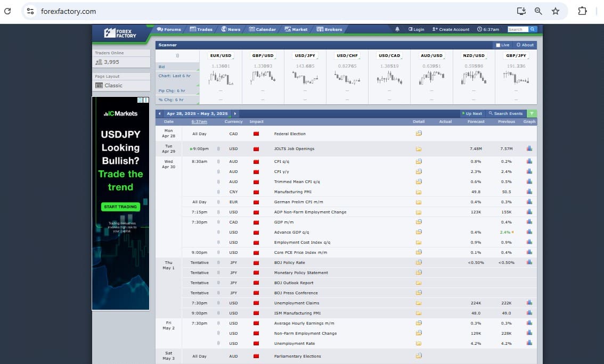Viewport: 604px width, 364px height.
Task: Click Search Events button
Action: point(505,113)
